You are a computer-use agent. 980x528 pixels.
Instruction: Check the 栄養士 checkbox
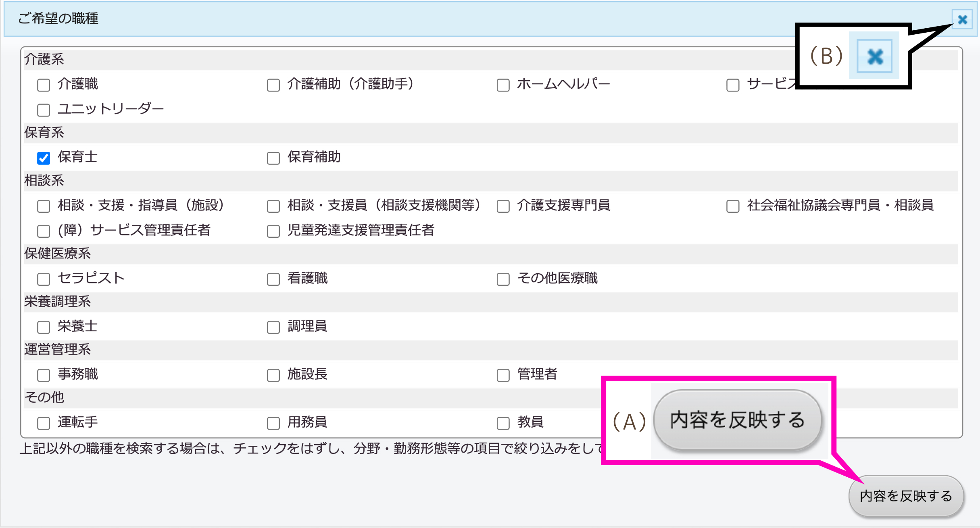click(44, 327)
